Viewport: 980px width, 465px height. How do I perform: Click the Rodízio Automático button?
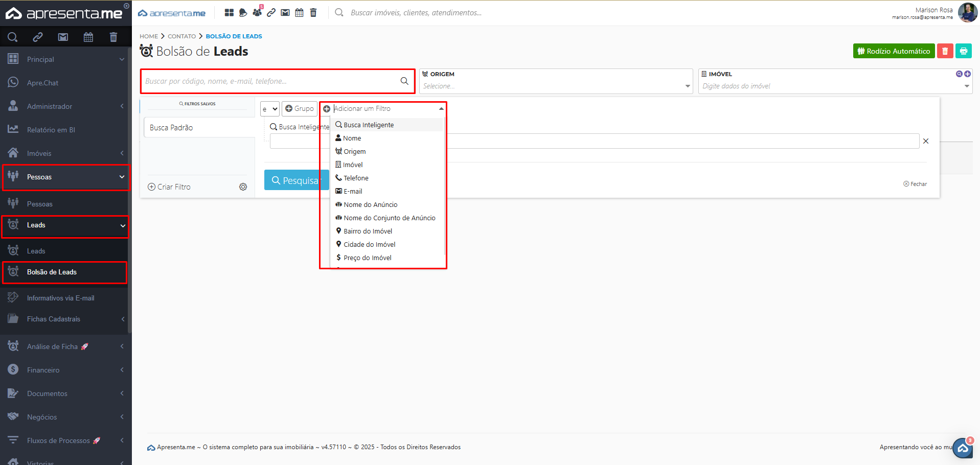(x=894, y=51)
